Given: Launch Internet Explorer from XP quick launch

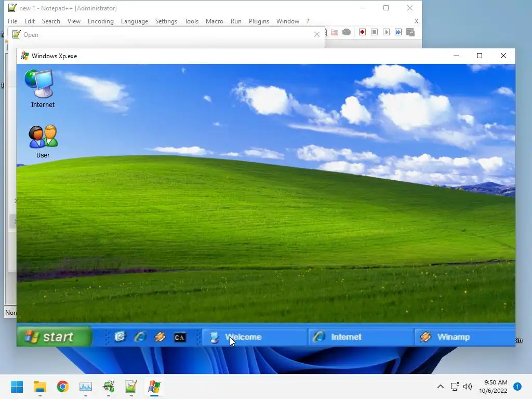Looking at the screenshot, I should pos(140,337).
